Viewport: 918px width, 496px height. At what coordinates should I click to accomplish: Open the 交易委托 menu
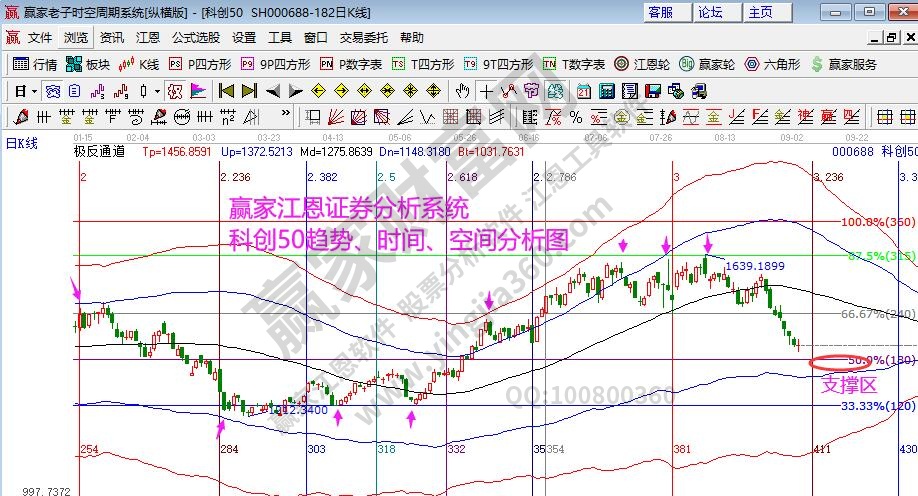pyautogui.click(x=364, y=38)
